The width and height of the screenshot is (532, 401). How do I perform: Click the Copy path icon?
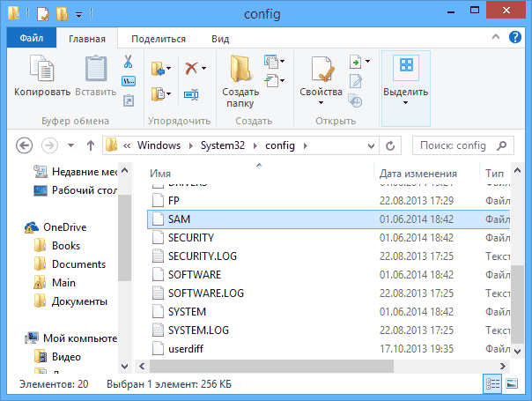129,81
